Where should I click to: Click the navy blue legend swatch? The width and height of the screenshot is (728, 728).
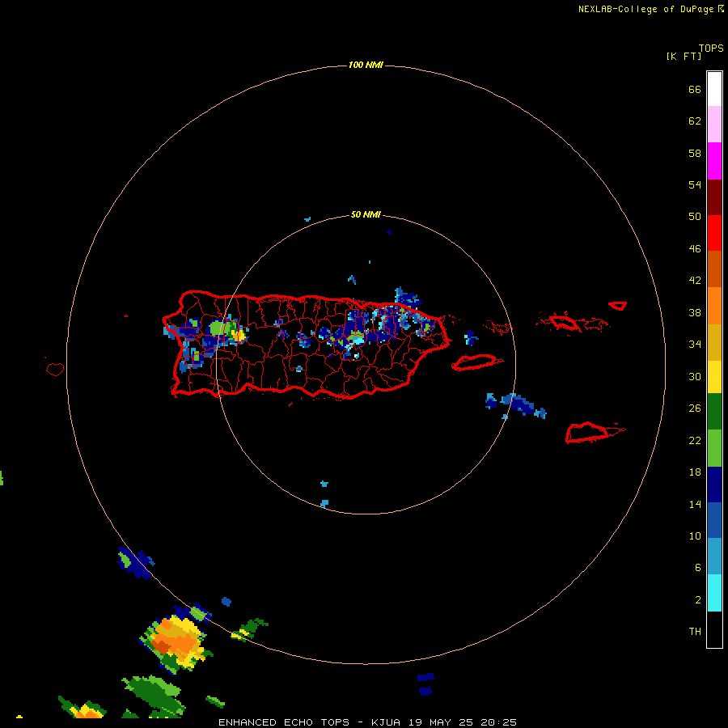point(714,485)
